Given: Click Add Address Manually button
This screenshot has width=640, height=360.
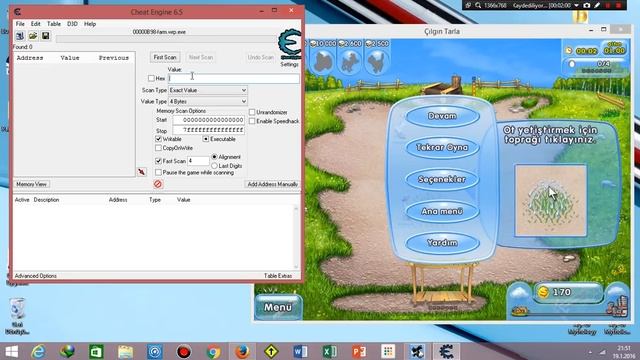Looking at the screenshot, I should point(272,184).
